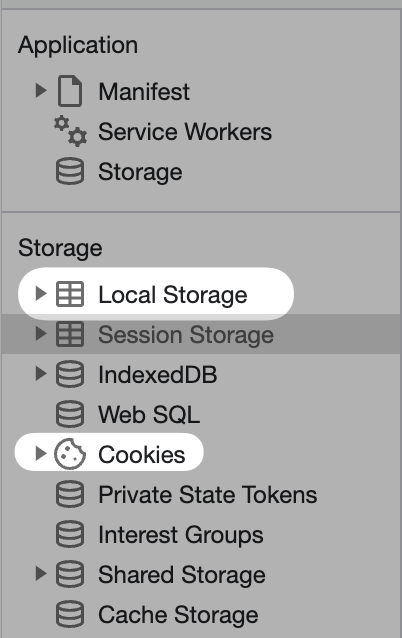Screen dimensions: 402x638
Task: Expand the Local Storage disclosure triangle
Action: point(41,293)
